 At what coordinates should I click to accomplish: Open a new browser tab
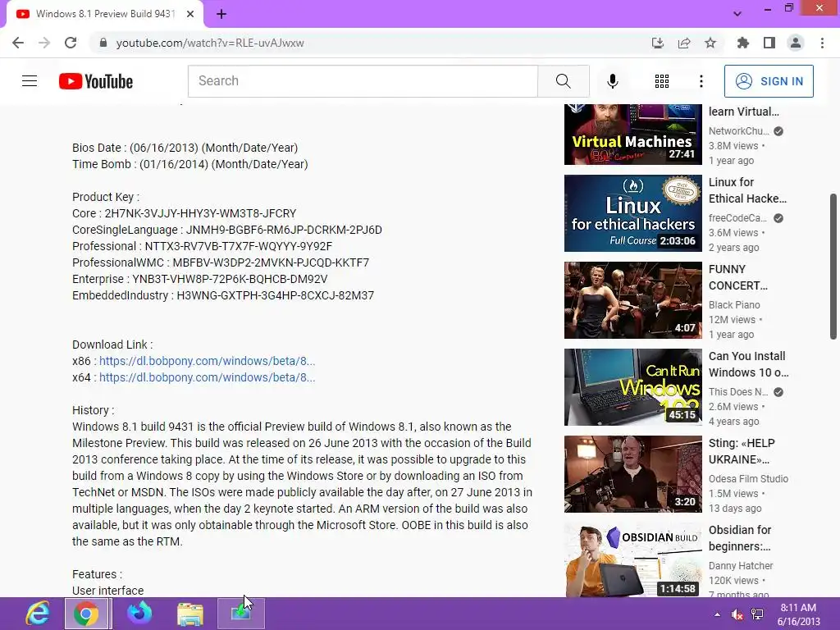click(x=221, y=15)
